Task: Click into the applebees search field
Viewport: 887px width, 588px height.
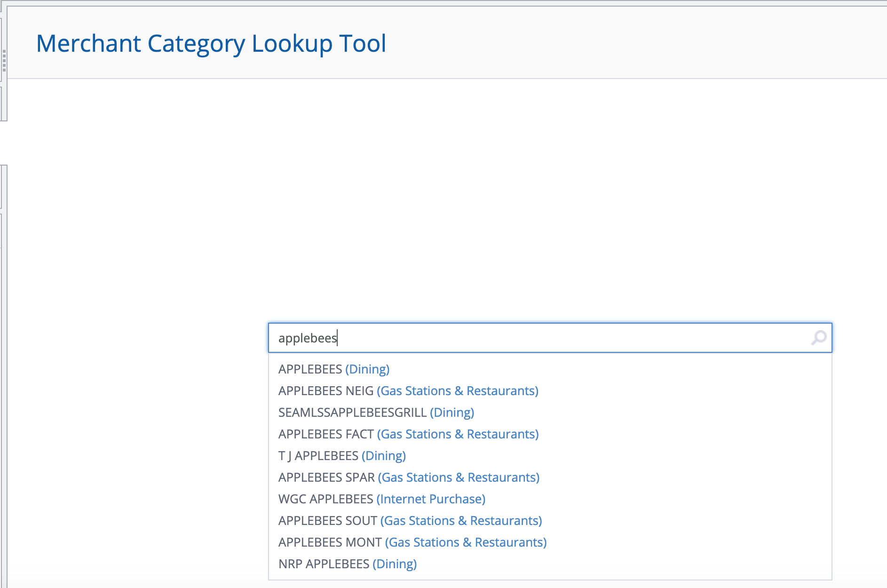Action: pos(517,338)
